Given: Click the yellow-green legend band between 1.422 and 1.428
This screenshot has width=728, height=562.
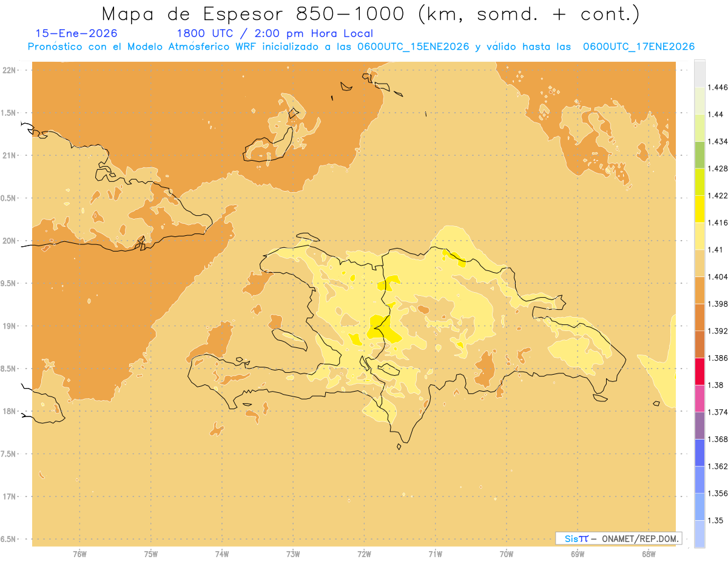Looking at the screenshot, I should tap(699, 182).
